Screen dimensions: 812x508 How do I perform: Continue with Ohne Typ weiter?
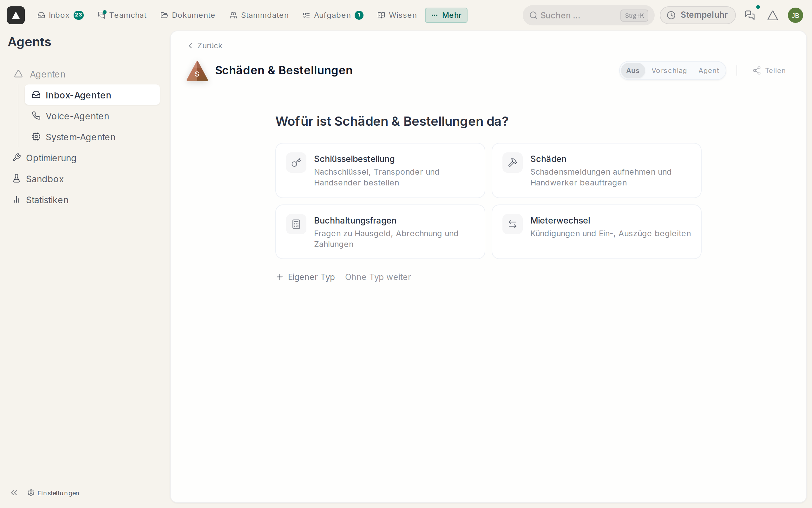click(x=378, y=277)
